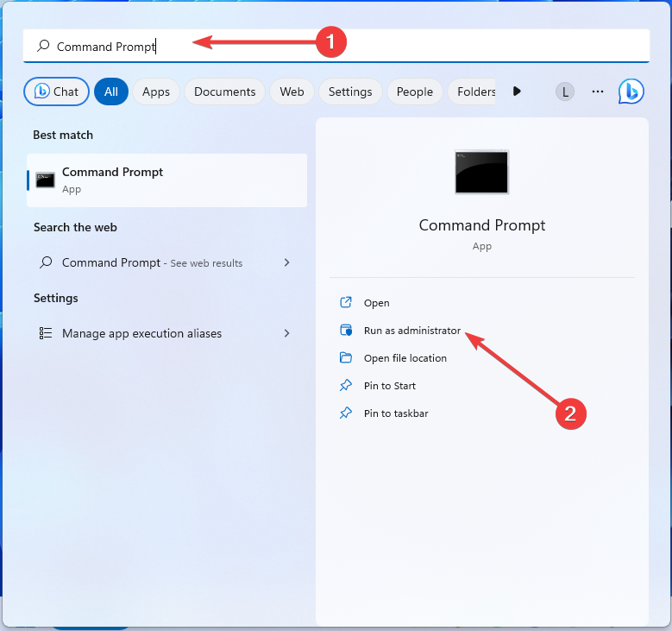Click the Command Prompt icon in best match
The width and height of the screenshot is (672, 631).
(45, 180)
